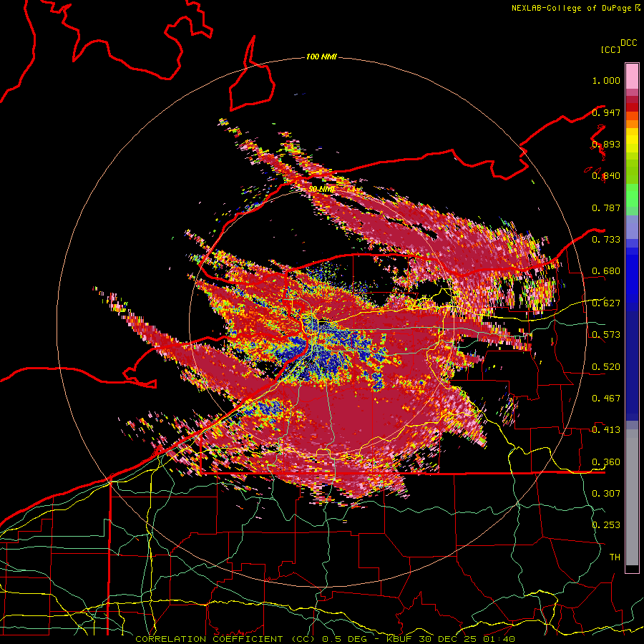This screenshot has height=644, width=644.
Task: Select the 0.947 value on the color scale
Action: click(606, 112)
